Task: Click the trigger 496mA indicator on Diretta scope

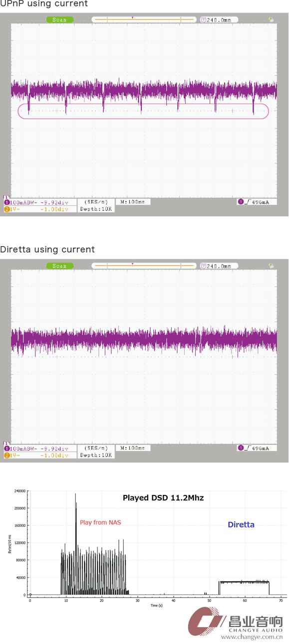Action: [257, 448]
